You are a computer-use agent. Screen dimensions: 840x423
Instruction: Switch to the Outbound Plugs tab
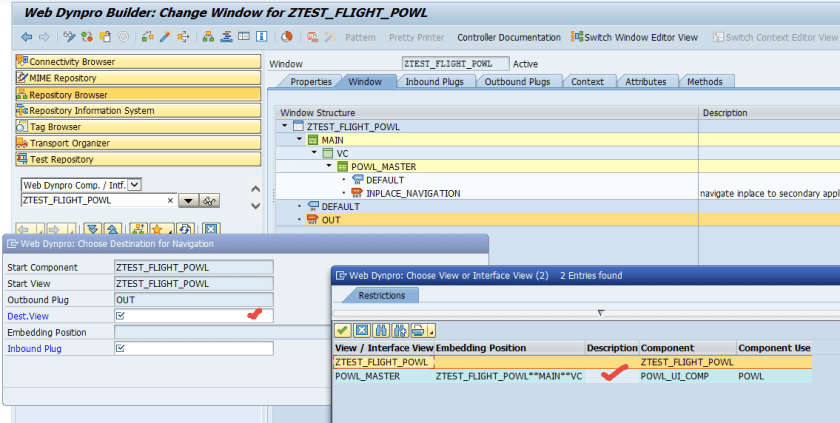pos(517,81)
